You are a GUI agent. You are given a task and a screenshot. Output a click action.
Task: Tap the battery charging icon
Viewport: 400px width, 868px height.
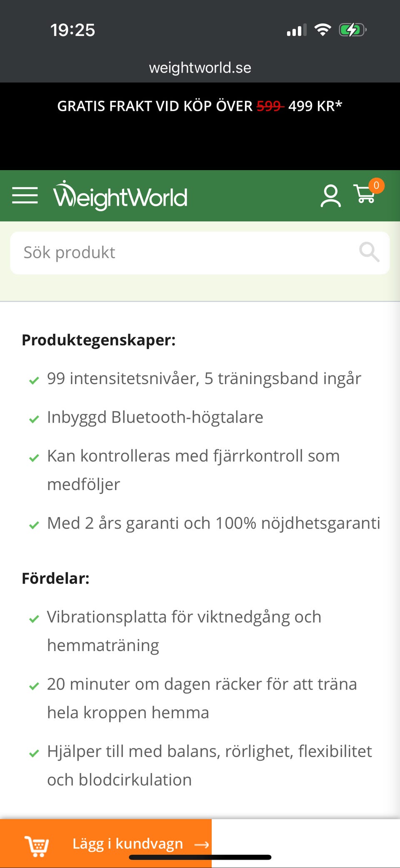point(352,30)
